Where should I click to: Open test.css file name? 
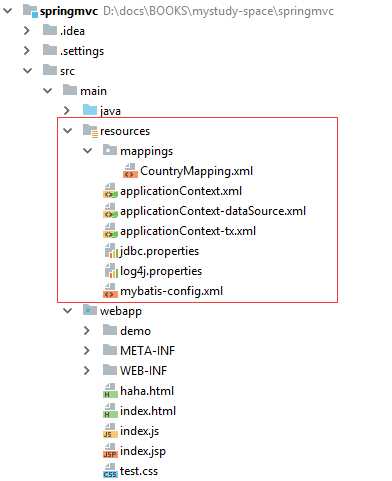click(x=139, y=471)
